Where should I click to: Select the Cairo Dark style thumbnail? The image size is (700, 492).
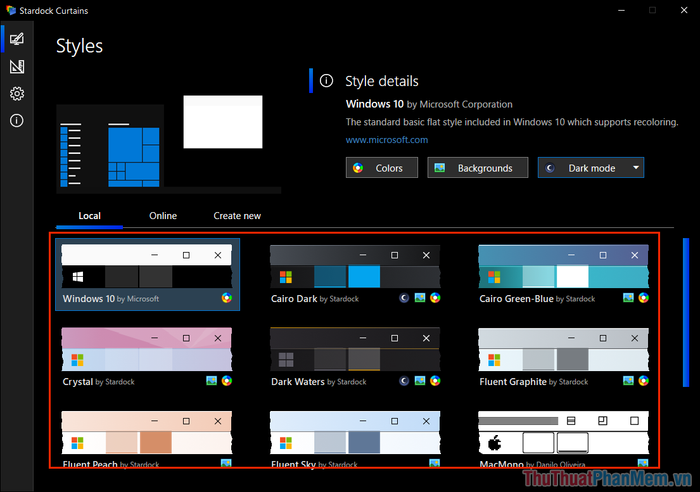(355, 266)
